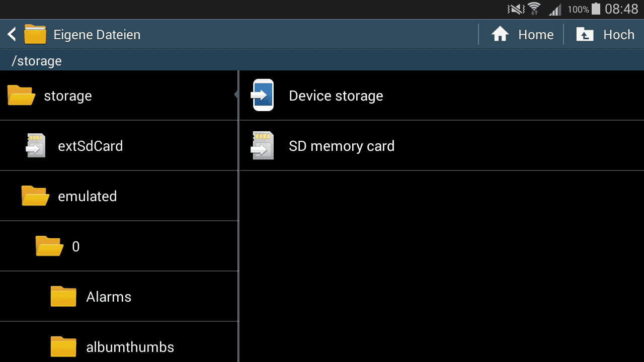Collapse the 0 folder node
Screen dimensions: 644x362
(119, 246)
